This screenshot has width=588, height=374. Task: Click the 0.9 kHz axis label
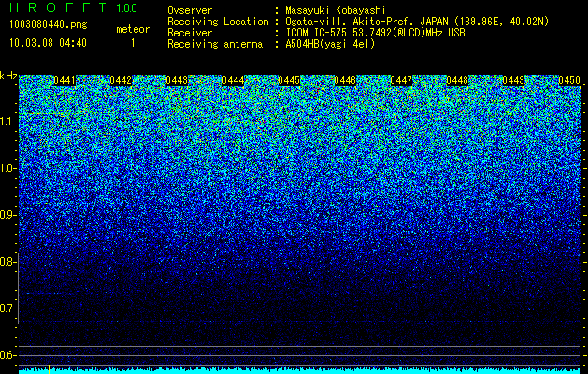[x=8, y=215]
